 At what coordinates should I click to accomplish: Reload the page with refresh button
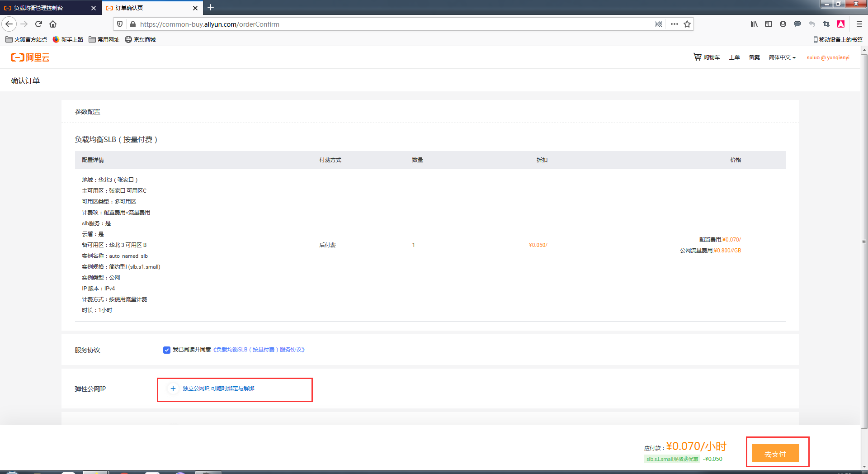pos(38,24)
